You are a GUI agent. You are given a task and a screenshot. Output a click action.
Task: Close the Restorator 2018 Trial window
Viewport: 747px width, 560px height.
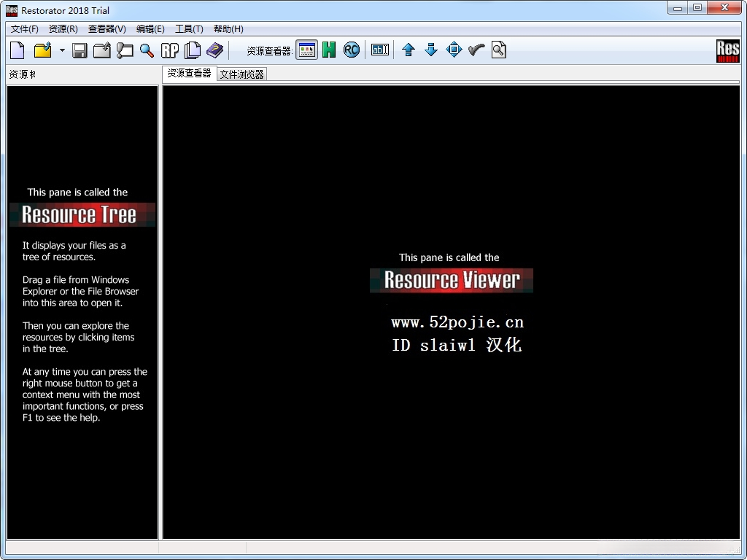(724, 7)
